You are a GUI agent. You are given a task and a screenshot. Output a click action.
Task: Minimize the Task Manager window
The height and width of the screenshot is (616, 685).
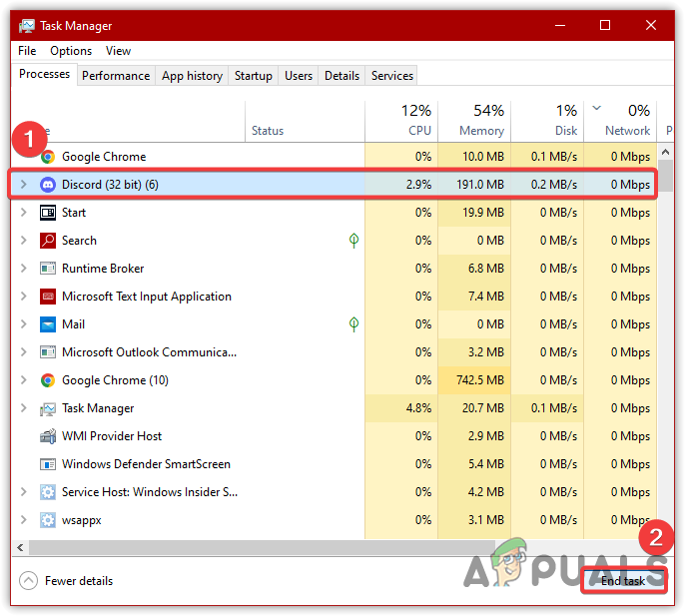click(560, 25)
